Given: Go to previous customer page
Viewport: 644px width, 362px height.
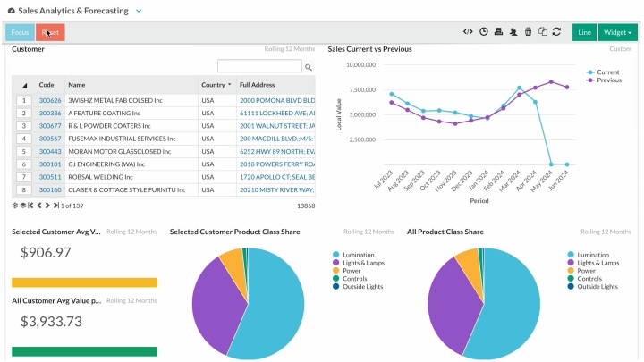Looking at the screenshot, I should pos(39,206).
